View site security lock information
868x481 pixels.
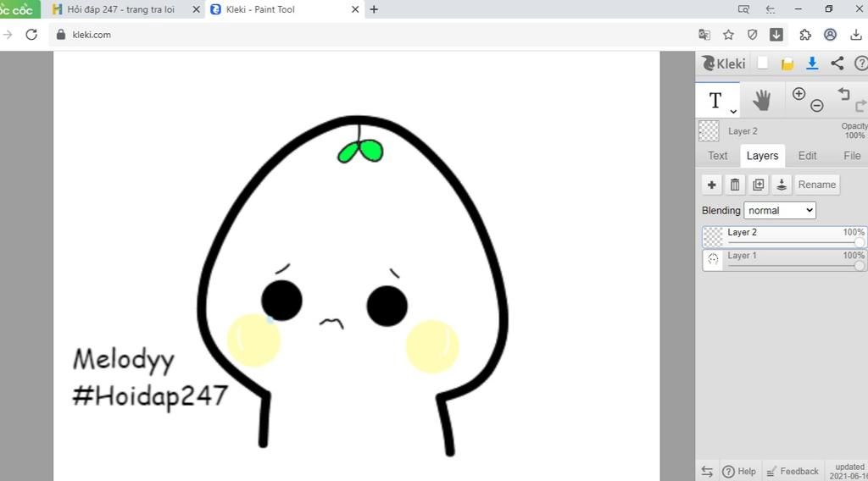61,34
